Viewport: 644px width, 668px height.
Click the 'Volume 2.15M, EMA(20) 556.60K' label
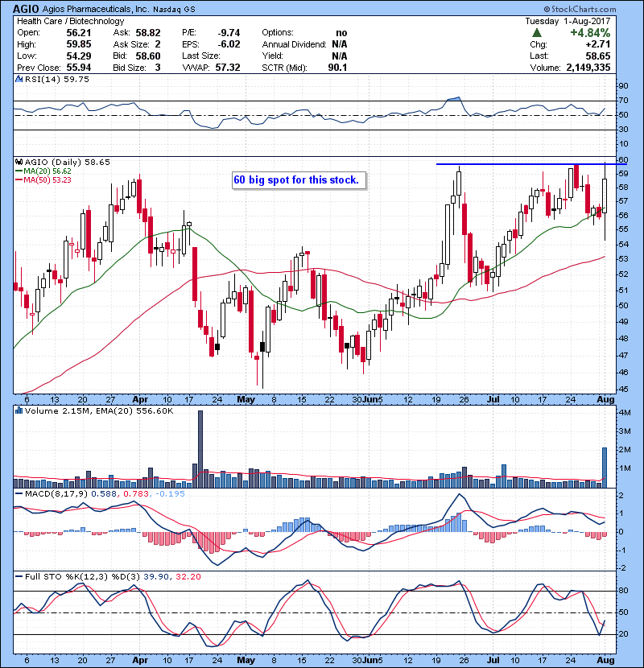pos(99,410)
